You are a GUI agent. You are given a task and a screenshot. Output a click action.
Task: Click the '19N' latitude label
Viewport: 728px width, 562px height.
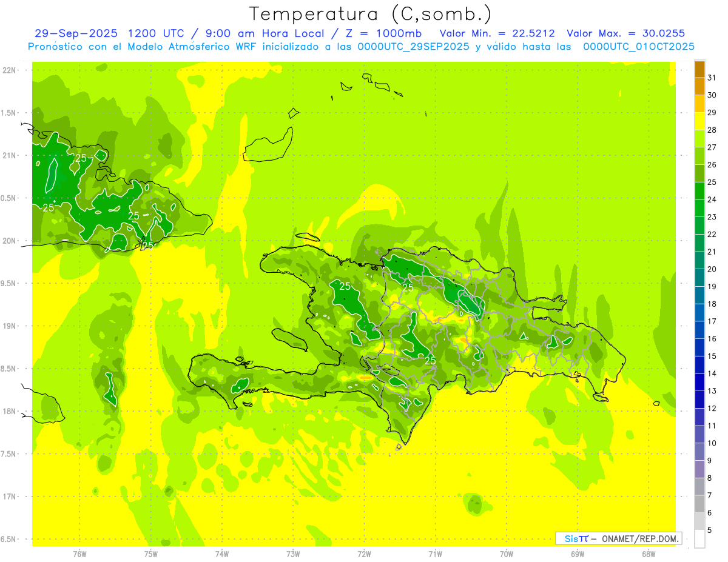(x=9, y=326)
